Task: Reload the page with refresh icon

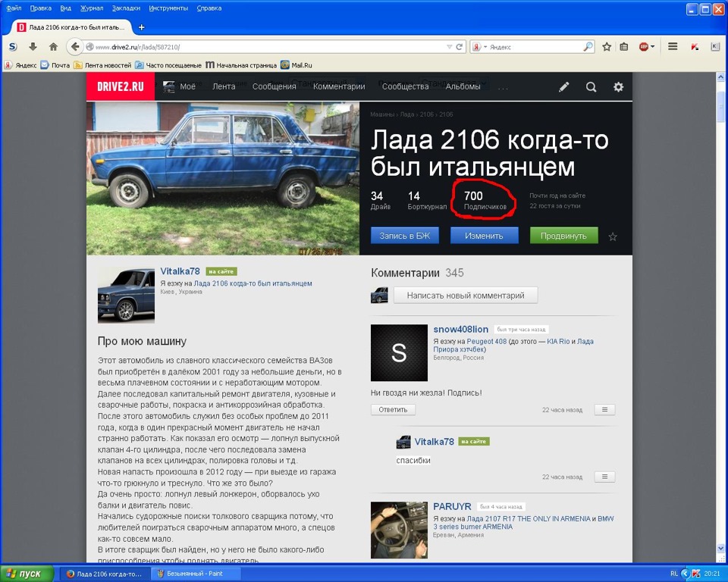Action: coord(460,47)
